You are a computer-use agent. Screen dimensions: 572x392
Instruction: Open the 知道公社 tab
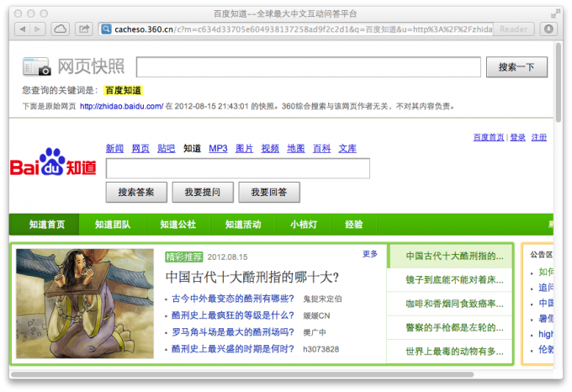point(178,225)
